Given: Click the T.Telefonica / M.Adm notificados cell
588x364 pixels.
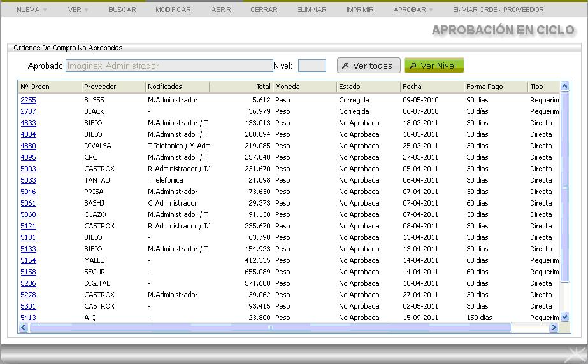Looking at the screenshot, I should pyautogui.click(x=178, y=146).
